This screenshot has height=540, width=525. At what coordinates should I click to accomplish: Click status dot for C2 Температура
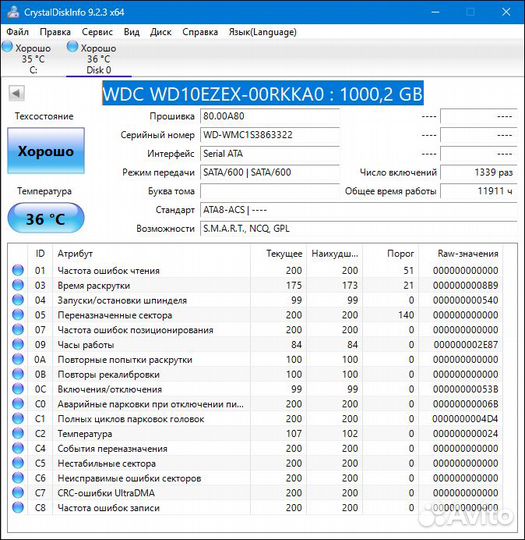point(18,433)
